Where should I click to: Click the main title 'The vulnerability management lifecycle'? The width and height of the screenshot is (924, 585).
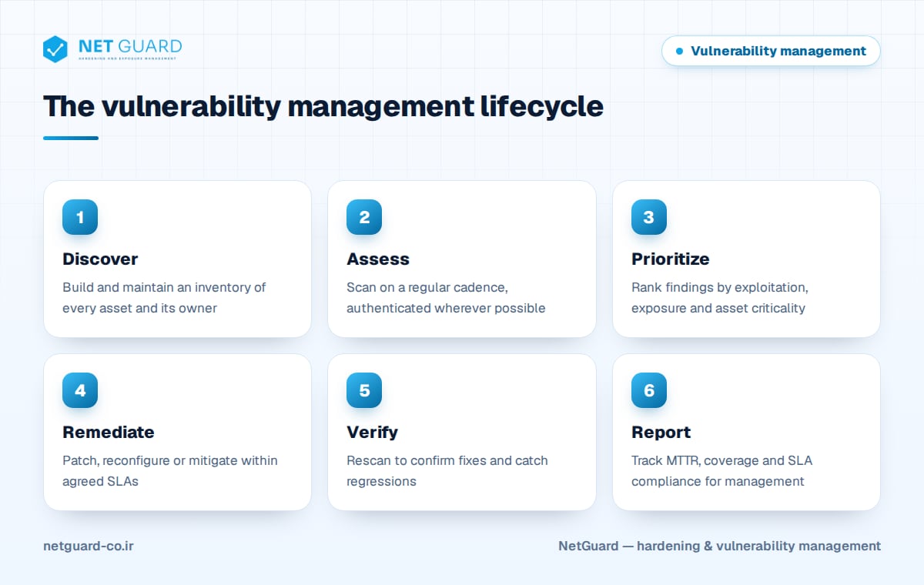click(323, 106)
